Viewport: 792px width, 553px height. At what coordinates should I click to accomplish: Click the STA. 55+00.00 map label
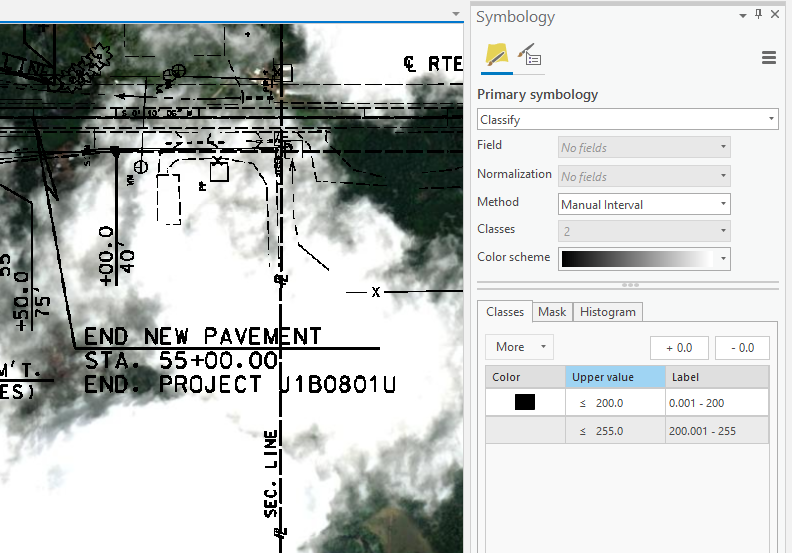(181, 361)
